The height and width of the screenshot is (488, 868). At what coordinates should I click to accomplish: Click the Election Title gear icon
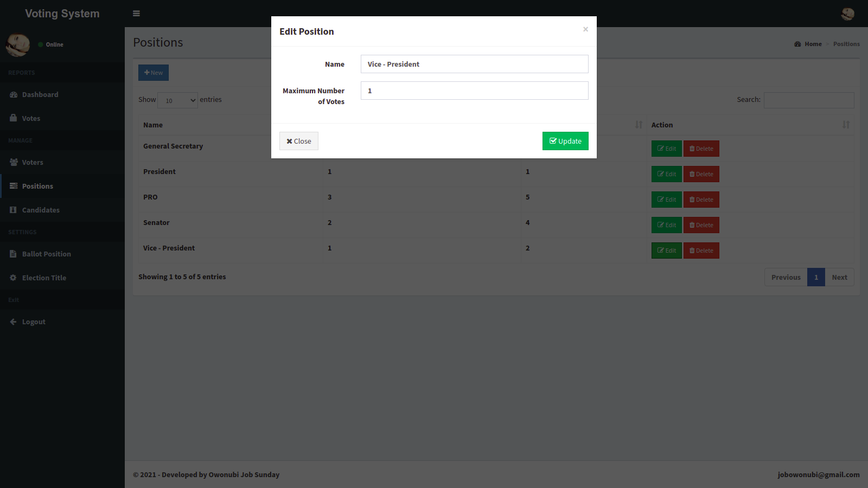point(13,278)
